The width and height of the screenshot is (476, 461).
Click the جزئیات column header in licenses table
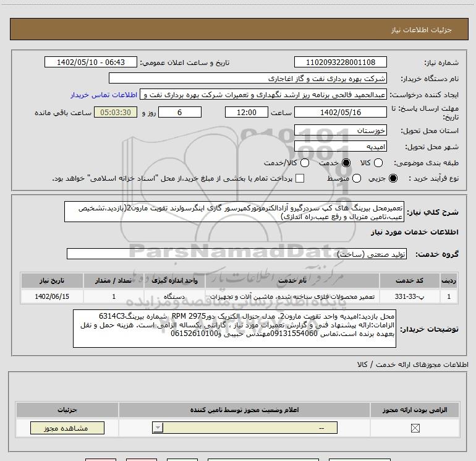click(67, 410)
